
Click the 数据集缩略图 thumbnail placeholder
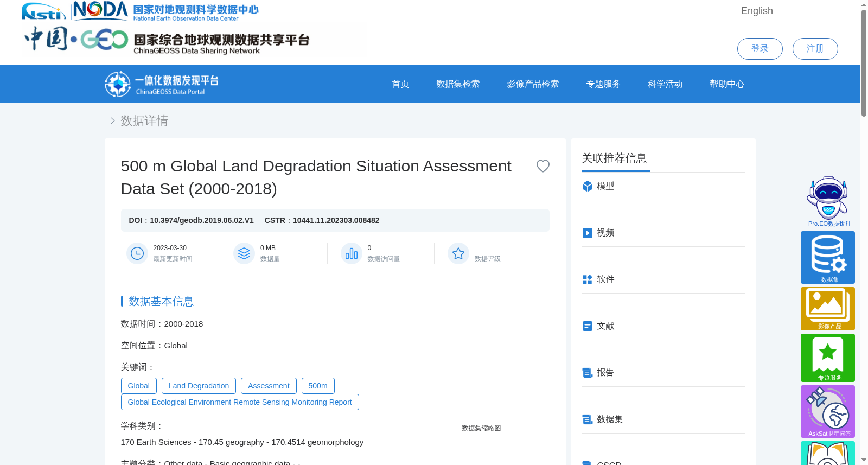pyautogui.click(x=481, y=428)
